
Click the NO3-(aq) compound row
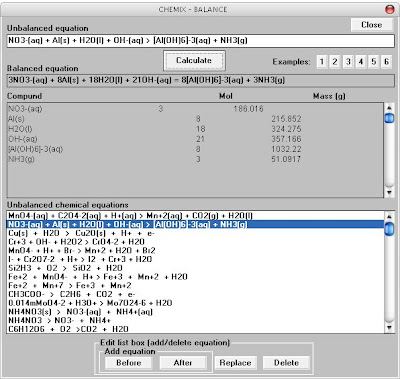click(195, 109)
